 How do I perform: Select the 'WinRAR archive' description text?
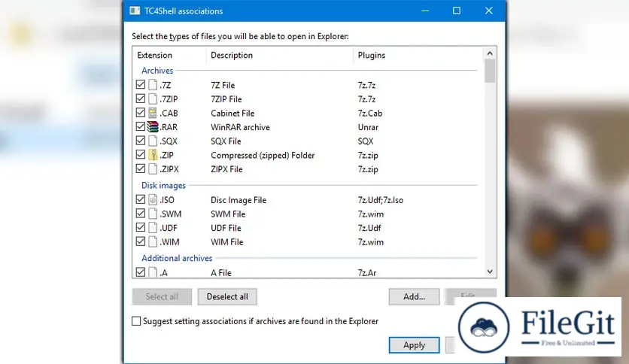(x=240, y=127)
